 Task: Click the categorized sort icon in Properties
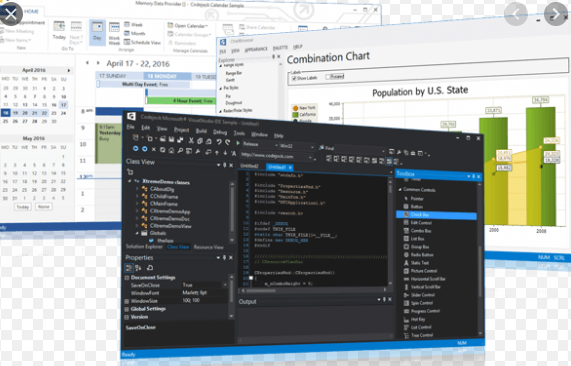click(x=129, y=268)
